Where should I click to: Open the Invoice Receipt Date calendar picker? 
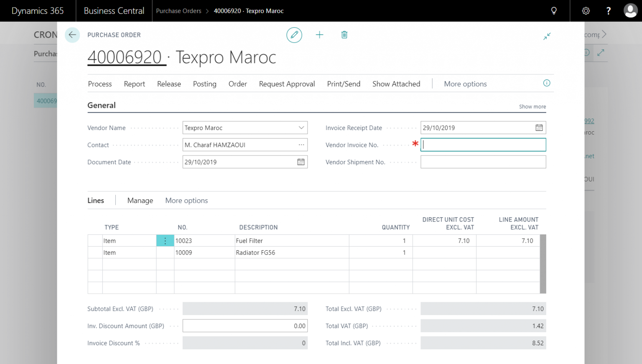coord(539,127)
